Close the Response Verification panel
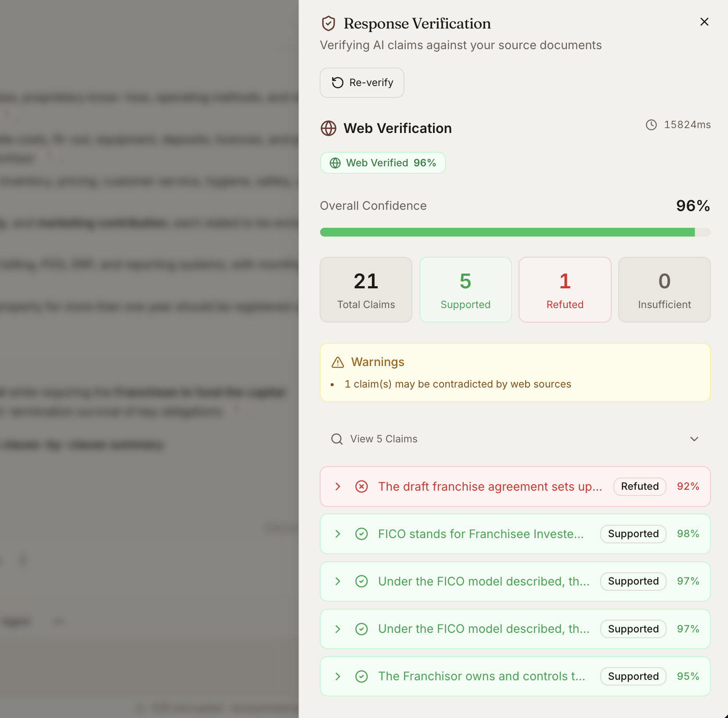This screenshot has height=718, width=728. click(x=704, y=22)
